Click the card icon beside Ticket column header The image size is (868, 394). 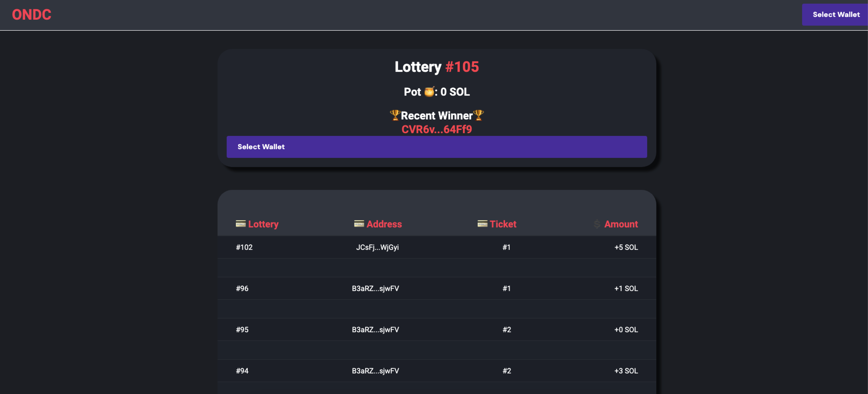(x=482, y=224)
